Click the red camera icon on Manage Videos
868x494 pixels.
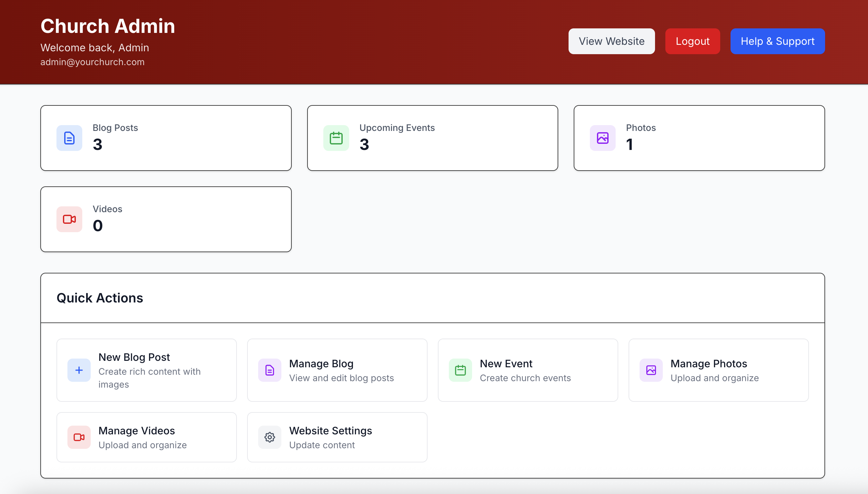(79, 437)
